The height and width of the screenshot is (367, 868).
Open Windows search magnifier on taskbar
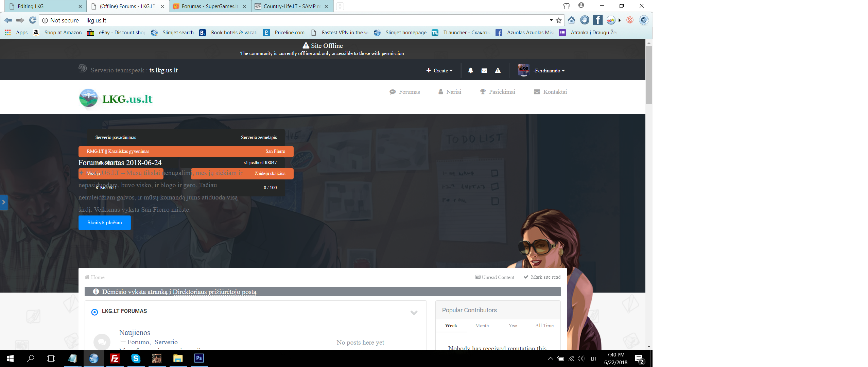click(31, 359)
